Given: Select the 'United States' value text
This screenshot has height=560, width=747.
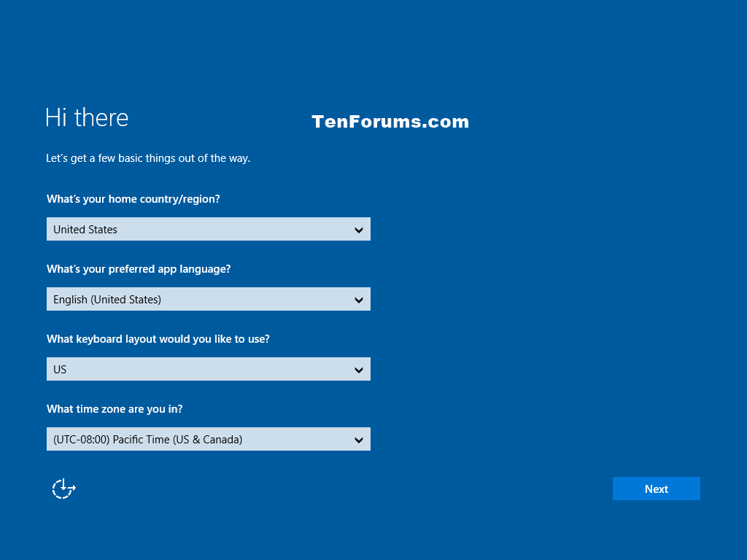Looking at the screenshot, I should point(85,230).
